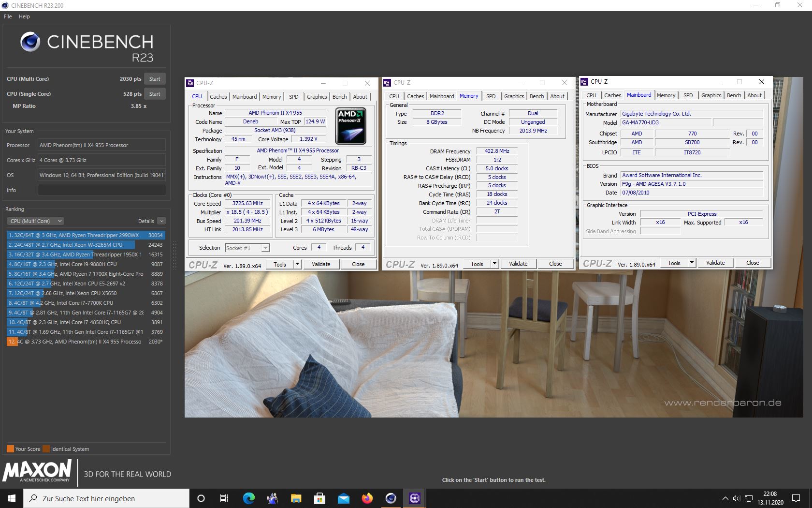
Task: Click the Cinebench R23 logo
Action: pyautogui.click(x=87, y=47)
